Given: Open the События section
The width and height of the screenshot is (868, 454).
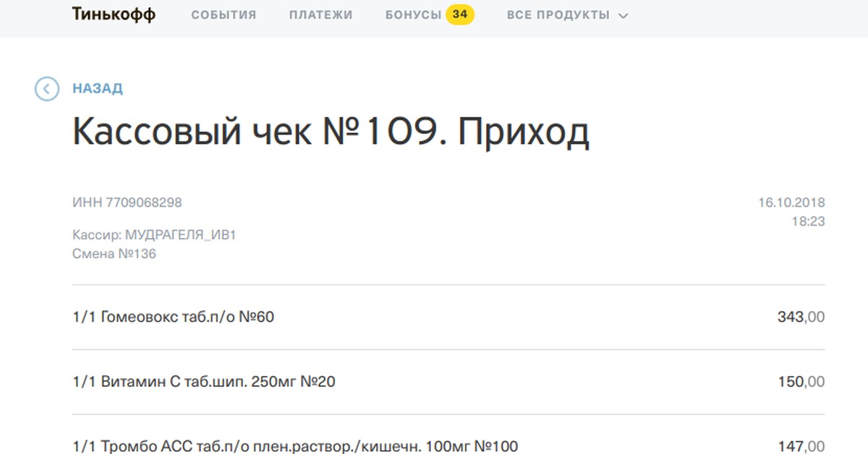Looking at the screenshot, I should click(x=224, y=15).
